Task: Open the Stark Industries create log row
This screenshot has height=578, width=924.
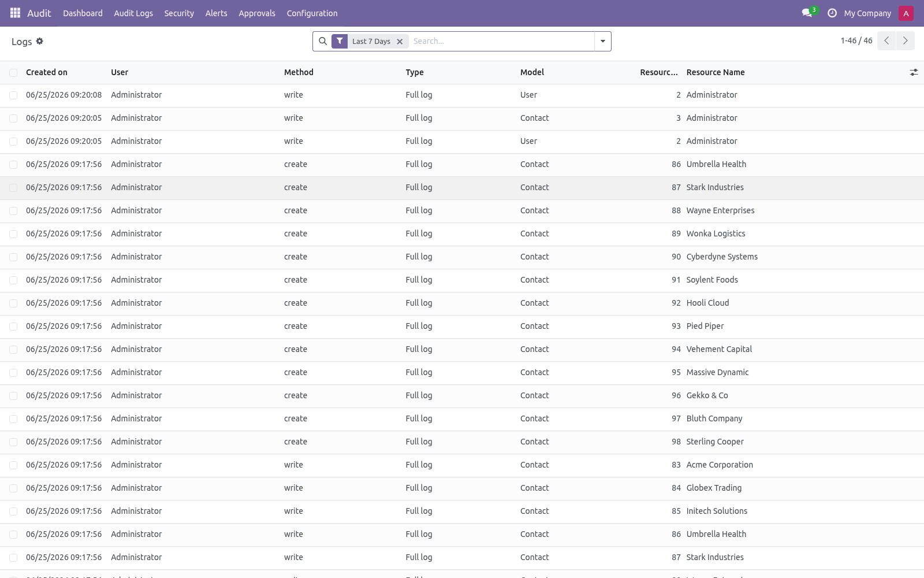Action: click(462, 188)
